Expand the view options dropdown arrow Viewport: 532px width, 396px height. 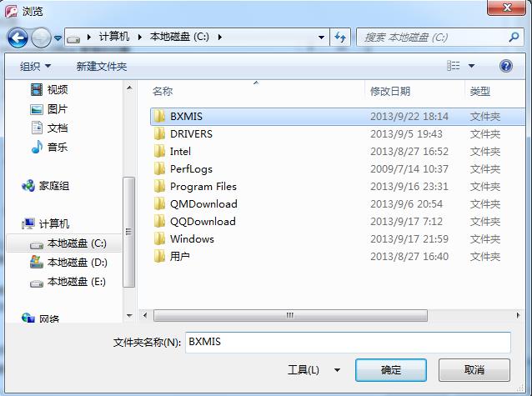(472, 66)
